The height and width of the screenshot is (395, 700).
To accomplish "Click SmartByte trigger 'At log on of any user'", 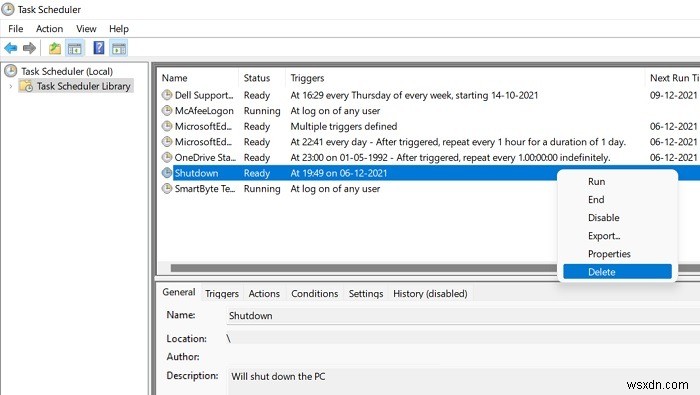I will click(x=335, y=189).
